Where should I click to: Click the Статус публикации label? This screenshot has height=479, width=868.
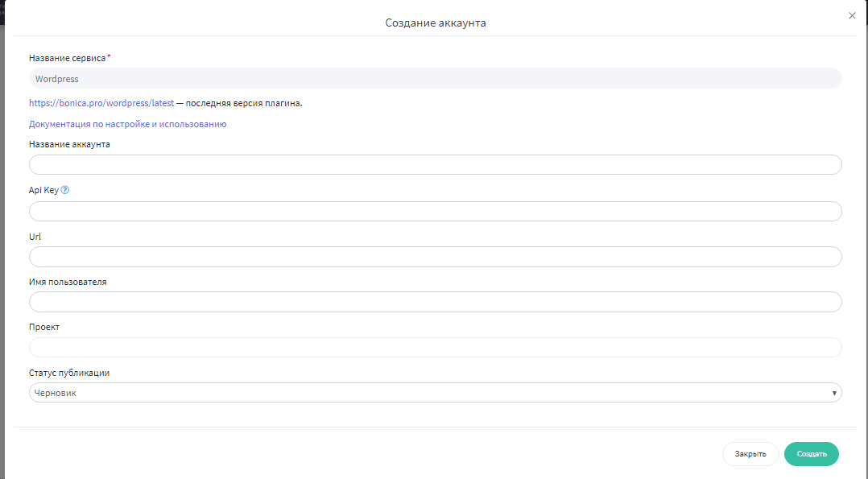click(69, 373)
